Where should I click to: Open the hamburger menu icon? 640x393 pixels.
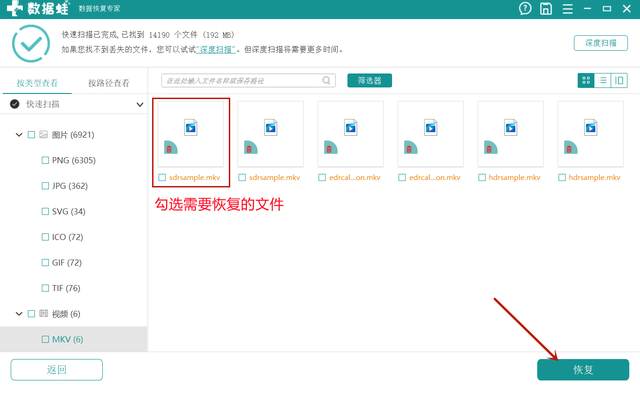click(x=567, y=9)
